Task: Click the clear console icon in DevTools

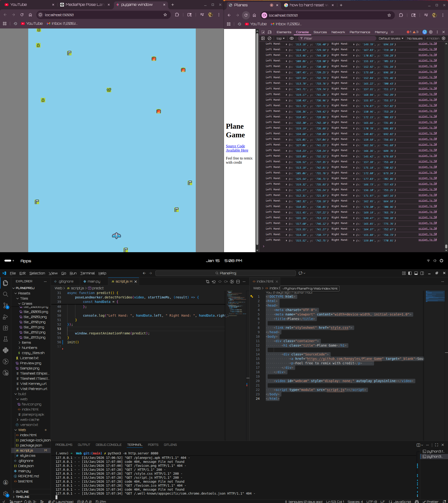Action: (269, 39)
